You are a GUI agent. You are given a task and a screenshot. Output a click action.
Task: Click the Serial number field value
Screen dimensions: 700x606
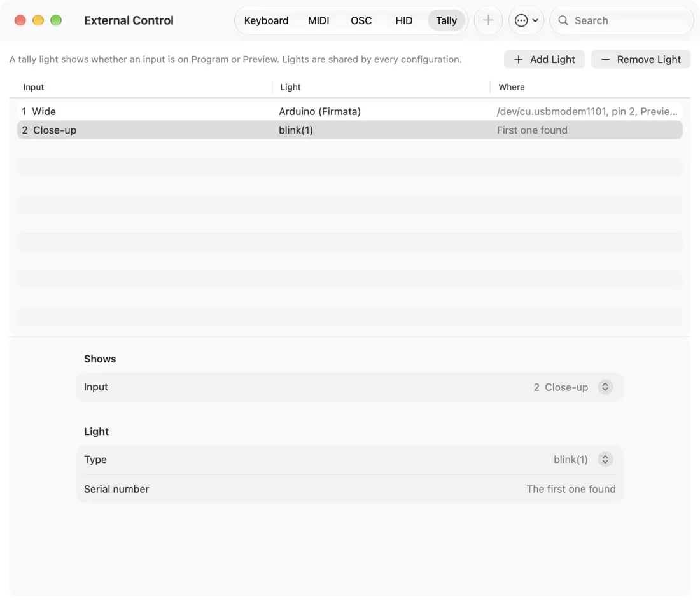point(571,489)
